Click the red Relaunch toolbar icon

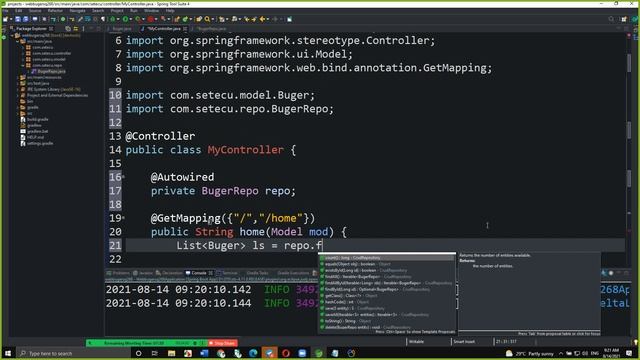pyautogui.click(x=151, y=19)
